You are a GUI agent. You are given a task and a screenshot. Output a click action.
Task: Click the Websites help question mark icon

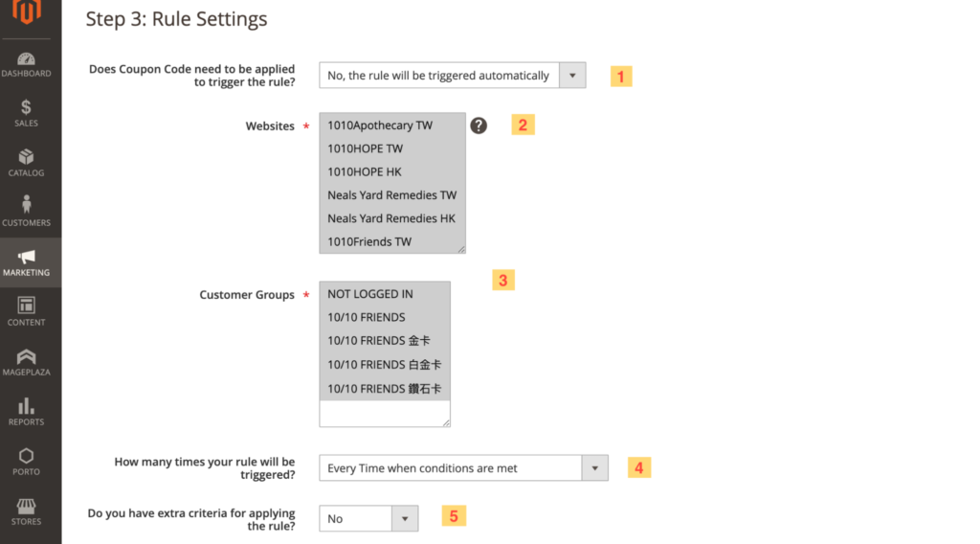tap(479, 125)
